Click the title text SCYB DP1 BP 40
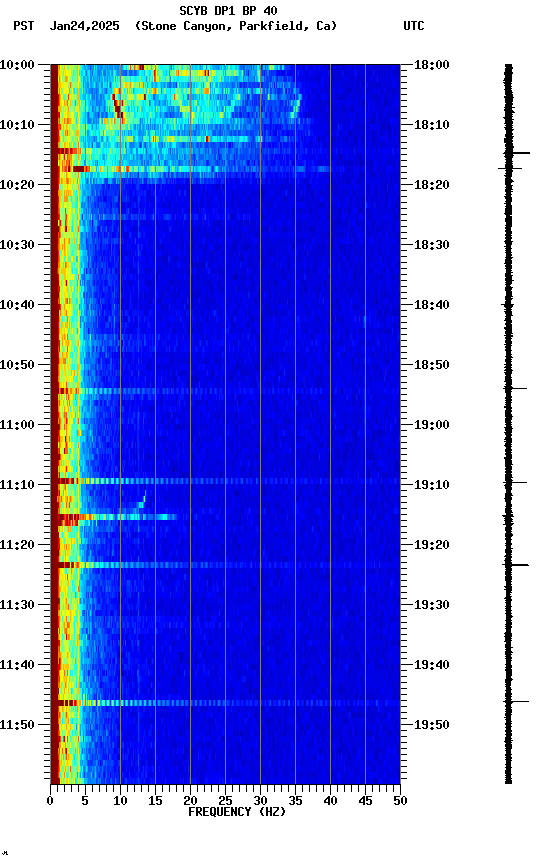Image resolution: width=552 pixels, height=864 pixels. (x=228, y=11)
